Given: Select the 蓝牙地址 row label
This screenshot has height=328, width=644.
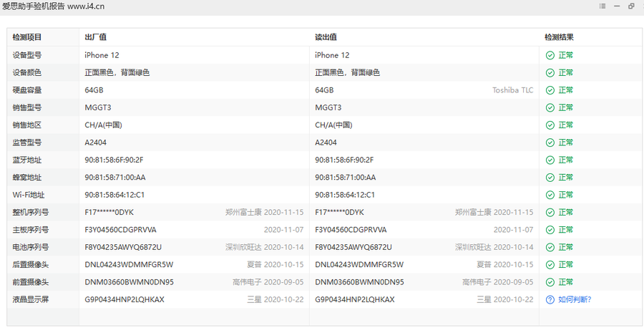Looking at the screenshot, I should [26, 160].
